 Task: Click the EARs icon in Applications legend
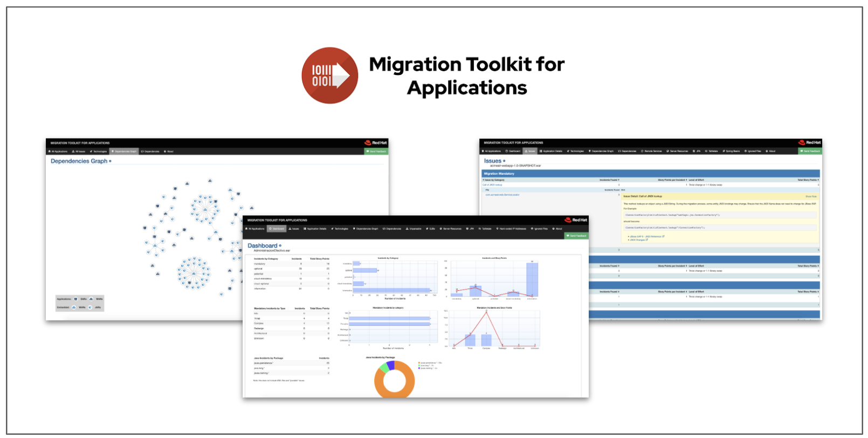click(x=75, y=299)
